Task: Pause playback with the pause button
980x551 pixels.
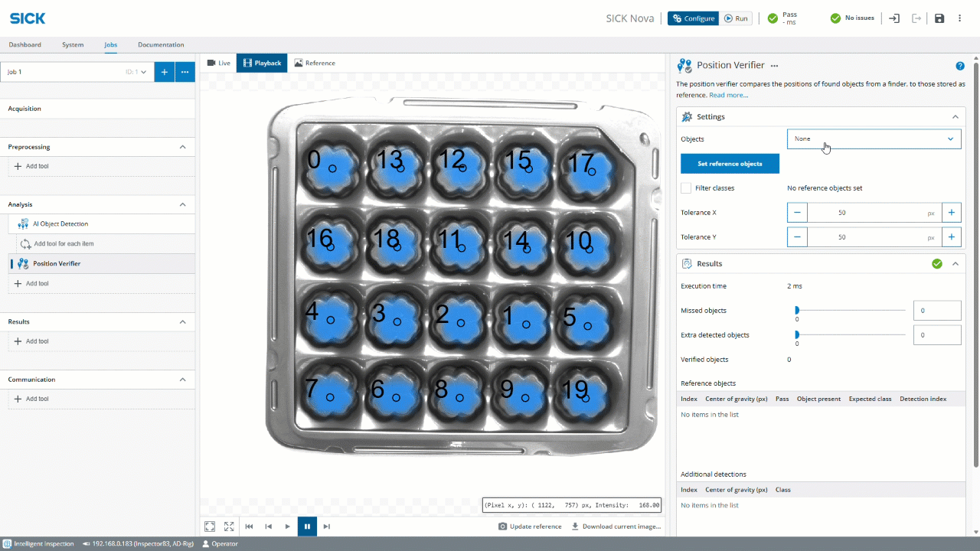Action: pyautogui.click(x=307, y=527)
